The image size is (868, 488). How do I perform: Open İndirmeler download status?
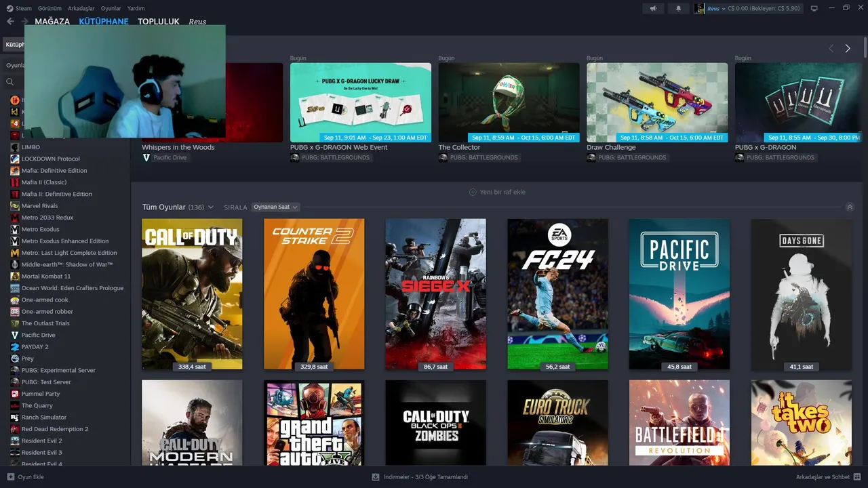click(420, 476)
